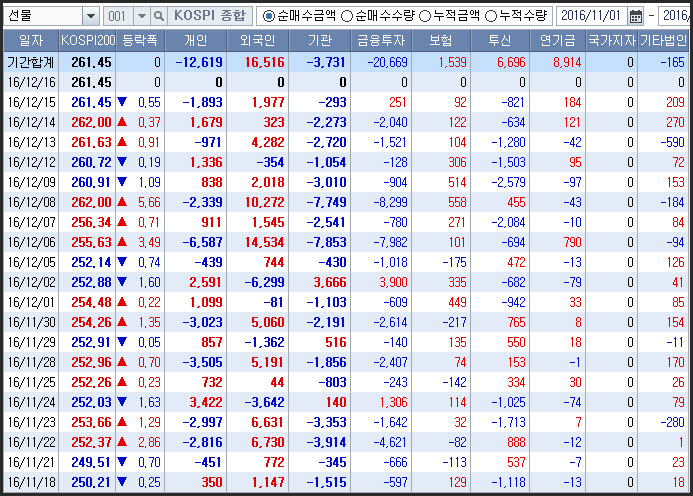693x496 pixels.
Task: Click the 연기금 column header
Action: click(558, 41)
